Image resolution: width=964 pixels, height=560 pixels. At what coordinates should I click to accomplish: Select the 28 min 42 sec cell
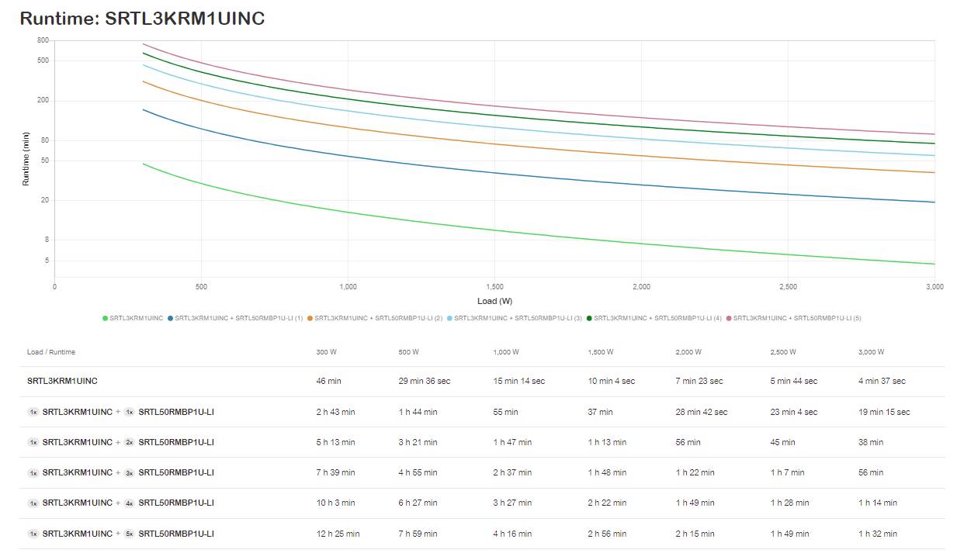[x=701, y=412]
